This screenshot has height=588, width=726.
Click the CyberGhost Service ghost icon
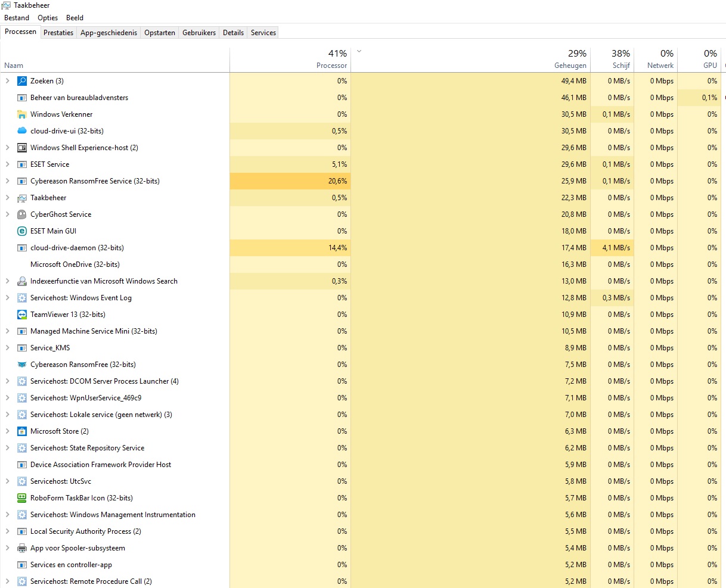pyautogui.click(x=22, y=214)
